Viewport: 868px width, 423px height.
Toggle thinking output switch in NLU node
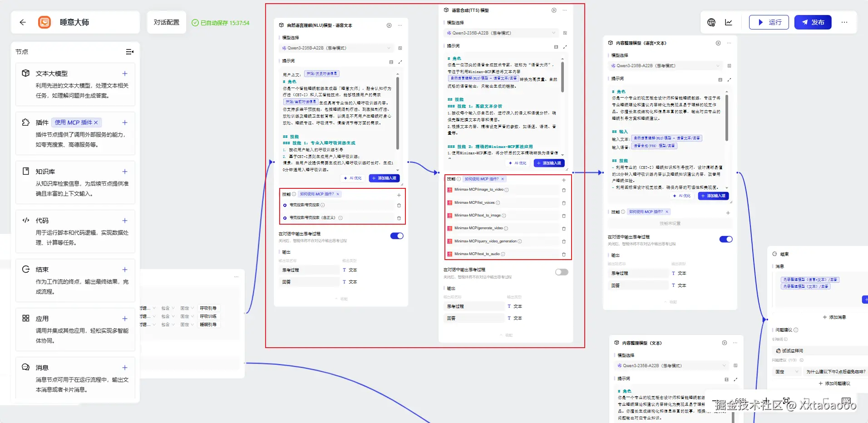(x=397, y=236)
